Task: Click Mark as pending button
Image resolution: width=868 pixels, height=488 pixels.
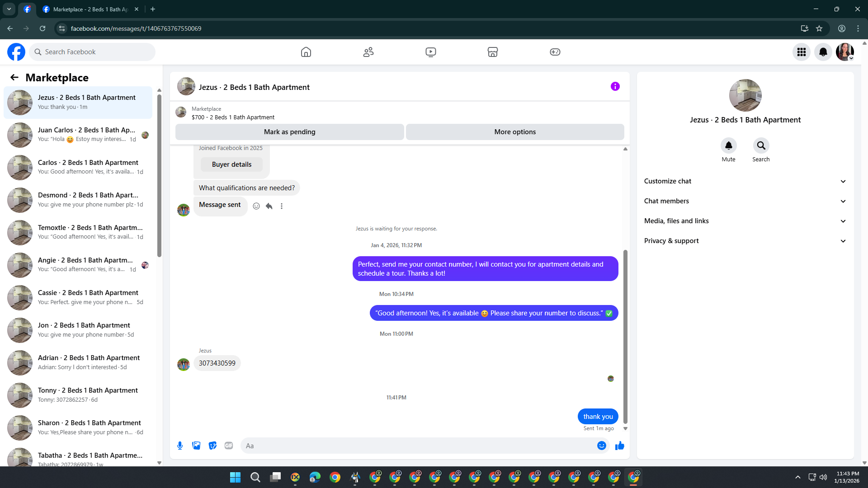Action: tap(289, 132)
